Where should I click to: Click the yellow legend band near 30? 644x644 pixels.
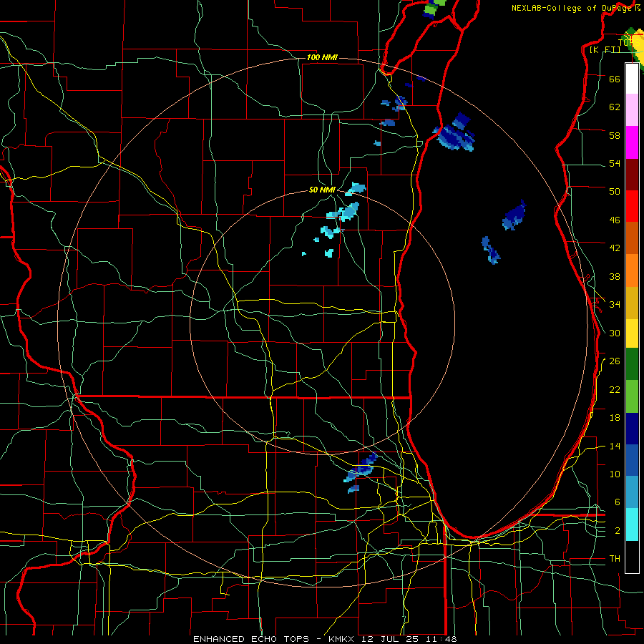632,333
